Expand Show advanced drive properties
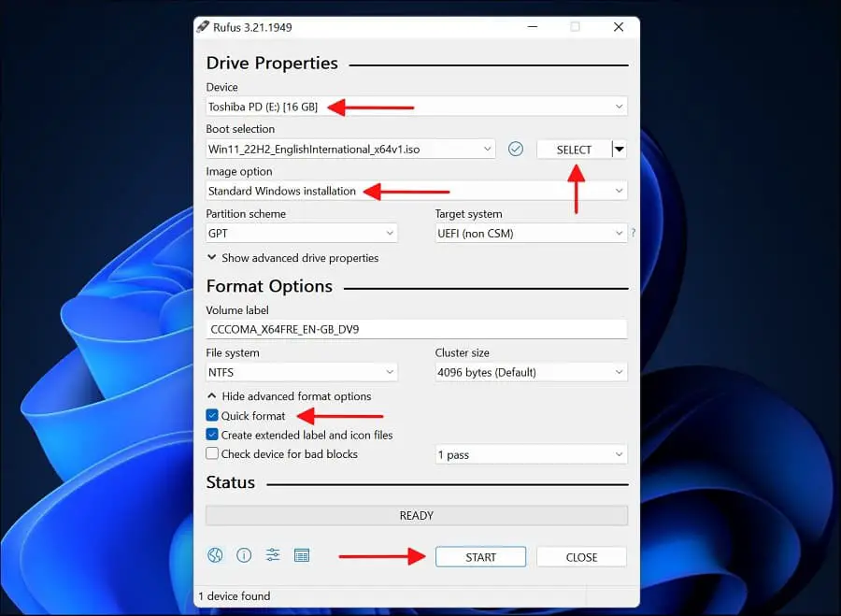The height and width of the screenshot is (616, 841). 292,258
